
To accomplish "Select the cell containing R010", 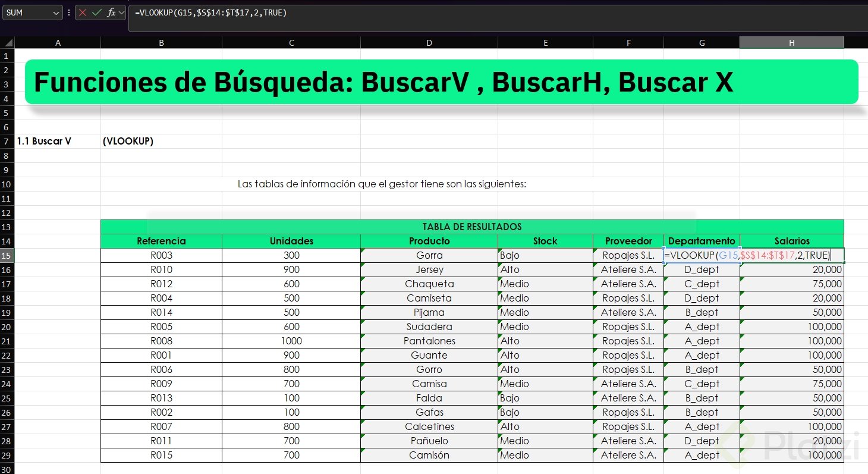I will point(161,269).
